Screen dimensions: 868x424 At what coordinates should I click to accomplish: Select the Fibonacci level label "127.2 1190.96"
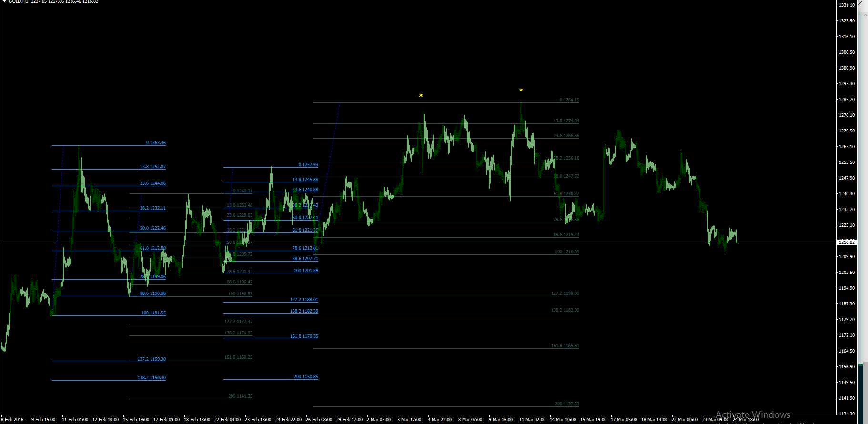(x=565, y=293)
